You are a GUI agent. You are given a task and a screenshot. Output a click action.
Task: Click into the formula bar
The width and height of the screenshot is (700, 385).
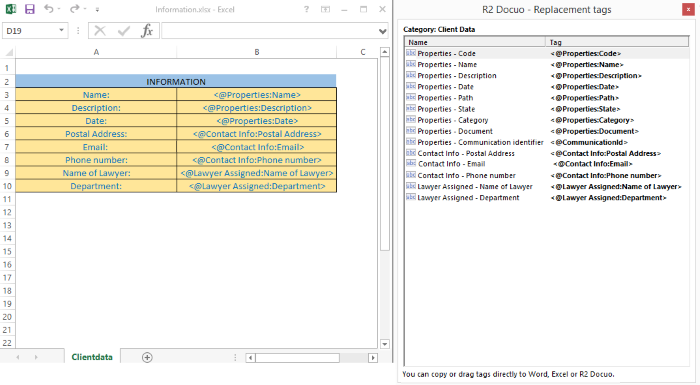point(269,31)
